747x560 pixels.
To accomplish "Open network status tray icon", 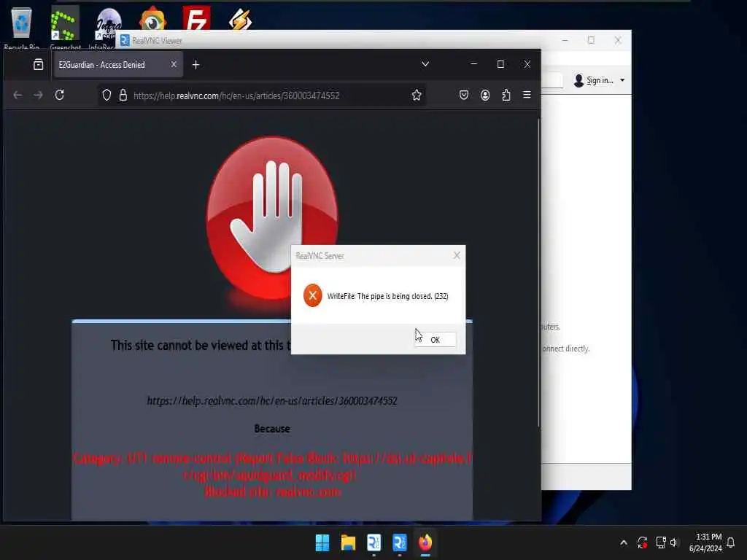I will click(661, 542).
